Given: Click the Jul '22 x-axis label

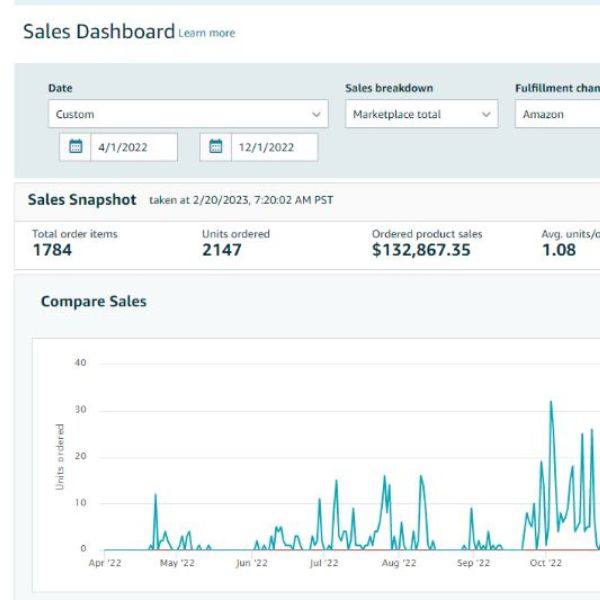Looking at the screenshot, I should click(x=325, y=564).
